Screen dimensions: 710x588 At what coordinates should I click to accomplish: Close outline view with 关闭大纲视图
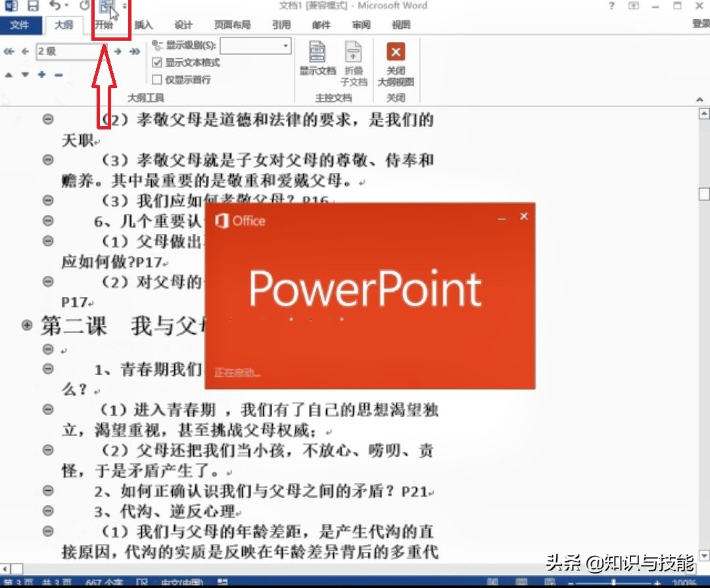pos(396,64)
